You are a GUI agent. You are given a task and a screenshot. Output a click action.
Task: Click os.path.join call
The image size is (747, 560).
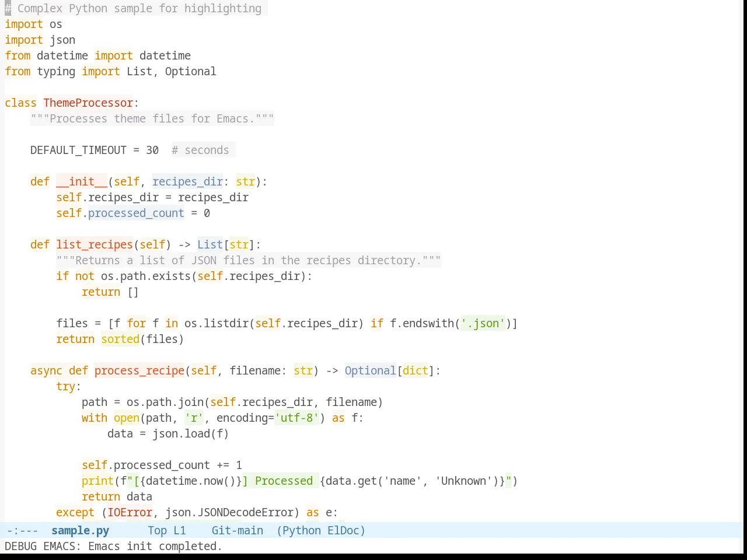coord(165,402)
